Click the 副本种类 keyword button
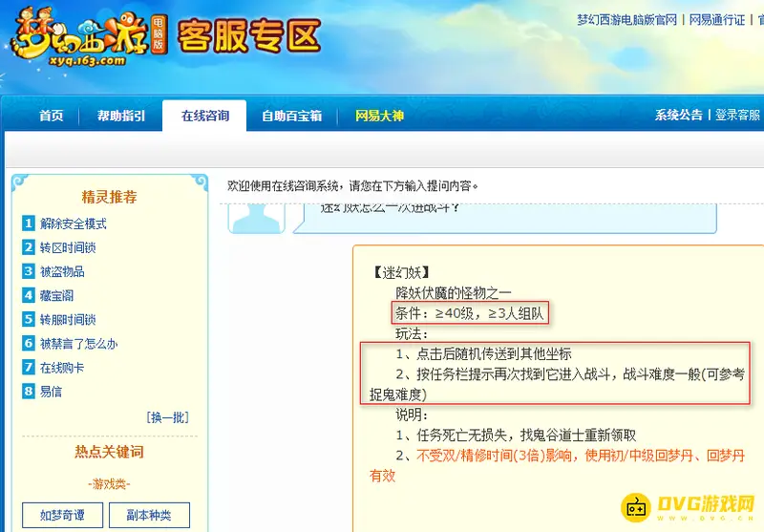This screenshot has width=764, height=532. point(149,515)
